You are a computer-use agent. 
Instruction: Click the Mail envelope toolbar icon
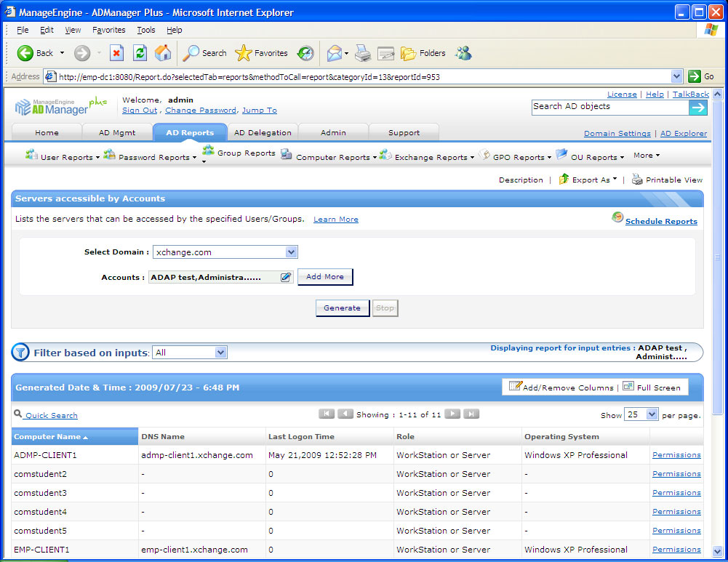coord(335,53)
